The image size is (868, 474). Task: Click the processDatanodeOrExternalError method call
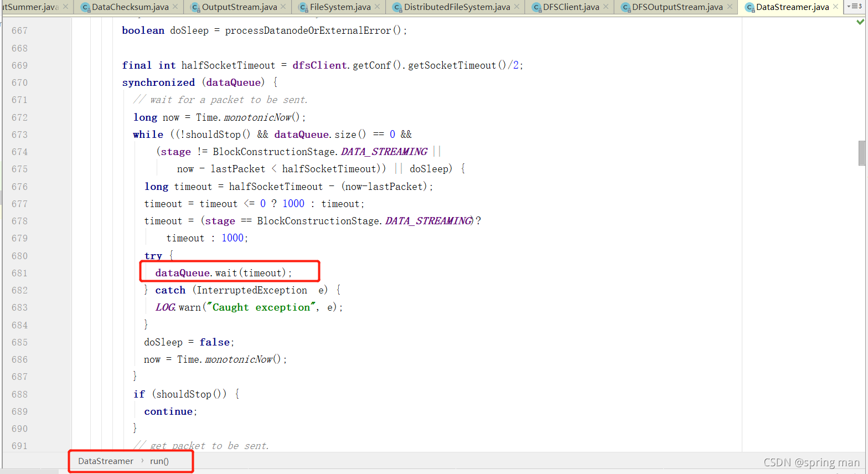coord(308,31)
